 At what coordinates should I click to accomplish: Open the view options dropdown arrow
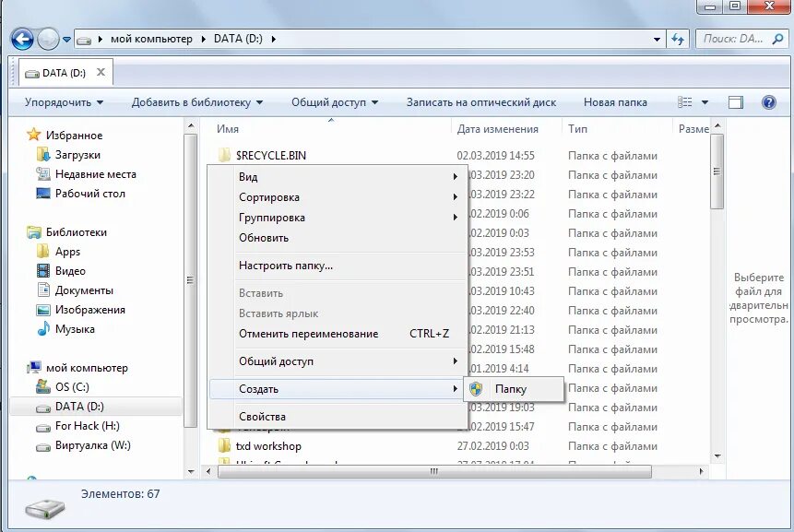coord(705,102)
